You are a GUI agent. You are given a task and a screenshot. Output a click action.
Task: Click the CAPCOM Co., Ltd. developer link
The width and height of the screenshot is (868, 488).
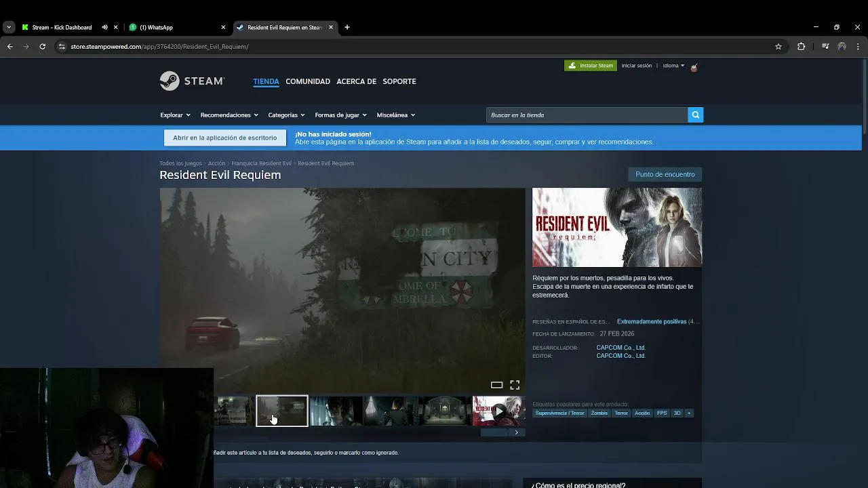click(620, 348)
